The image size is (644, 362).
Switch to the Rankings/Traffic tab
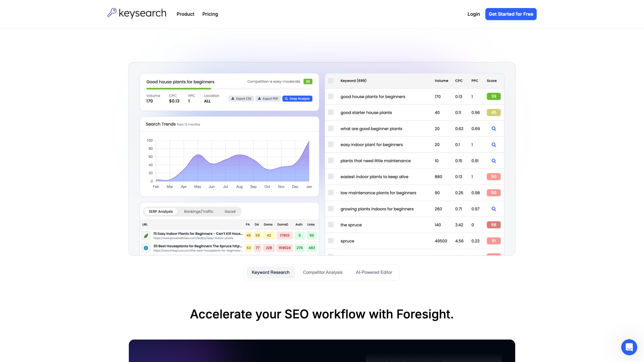[x=198, y=212]
